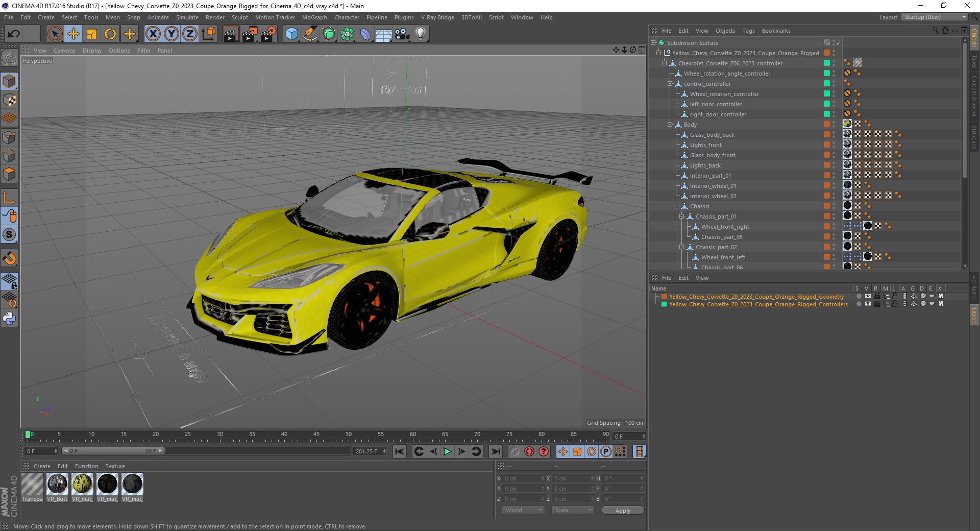Image resolution: width=980 pixels, height=531 pixels.
Task: Select Wheel_front_right object row
Action: [x=725, y=227]
